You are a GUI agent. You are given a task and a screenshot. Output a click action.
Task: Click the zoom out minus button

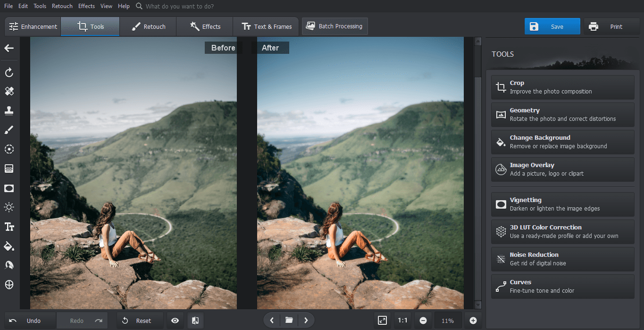(423, 321)
